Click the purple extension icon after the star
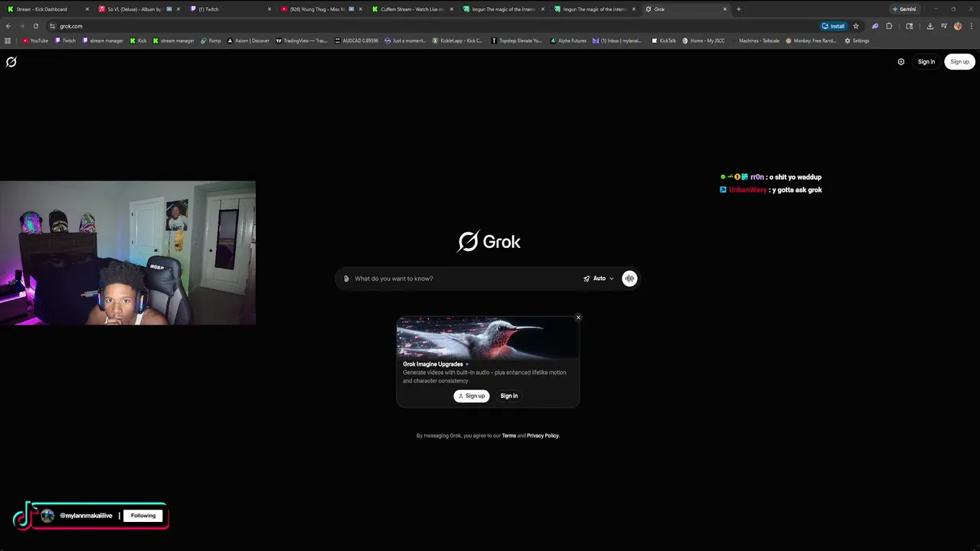The width and height of the screenshot is (980, 551). [x=875, y=26]
